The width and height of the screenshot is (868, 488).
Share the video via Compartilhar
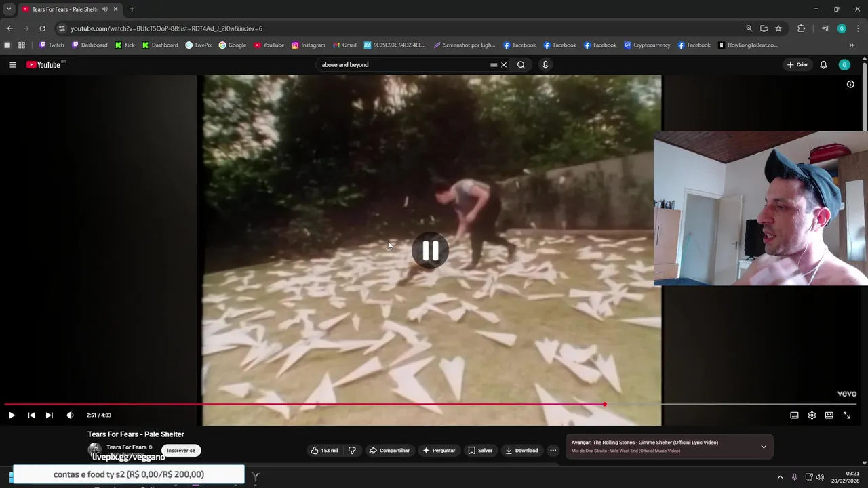tap(389, 451)
